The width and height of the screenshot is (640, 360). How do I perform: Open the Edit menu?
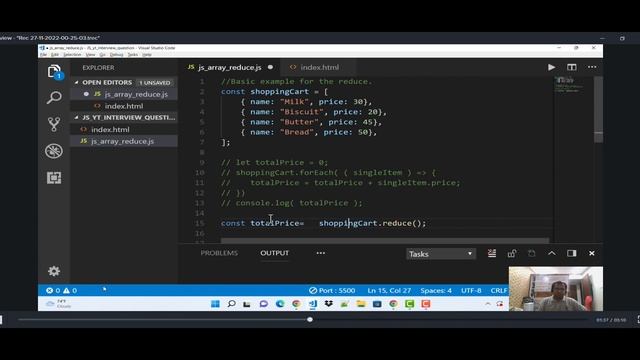tap(55, 55)
